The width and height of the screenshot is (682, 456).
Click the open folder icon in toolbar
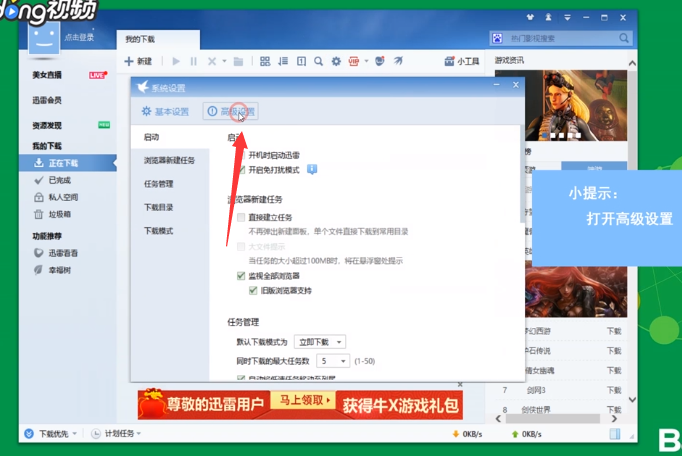pyautogui.click(x=238, y=61)
